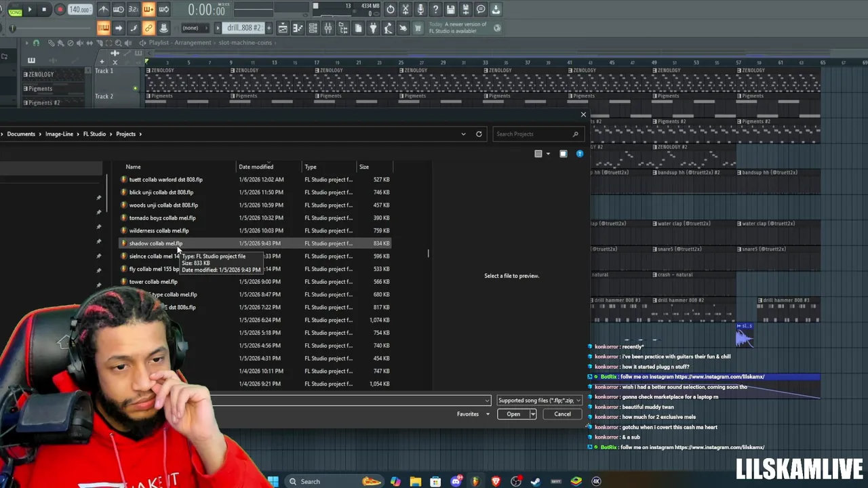The image size is (868, 488).
Task: Click the scissors audio editor icon
Action: [x=406, y=9]
